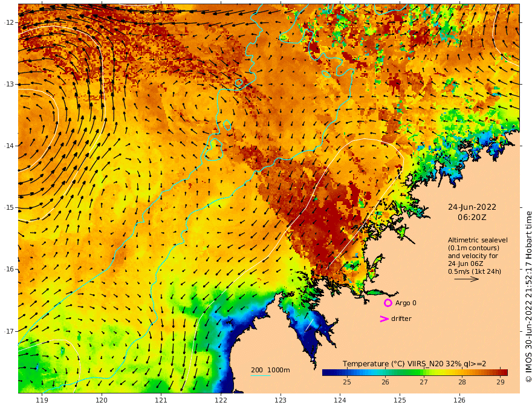This screenshot has width=532, height=411.
Task: Click the '(0.1m contours)' caption line
Action: (x=473, y=248)
